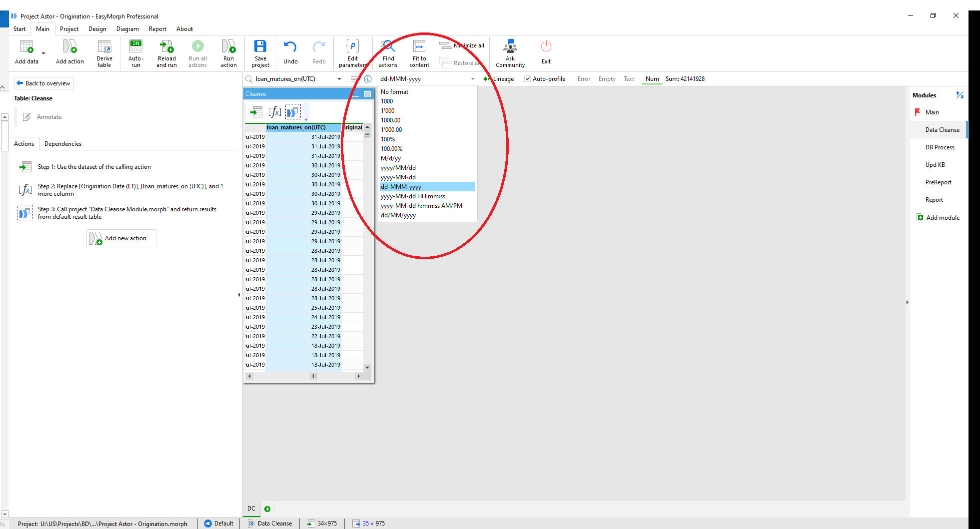Viewport: 980px width, 529px height.
Task: Save the project
Action: 260,53
